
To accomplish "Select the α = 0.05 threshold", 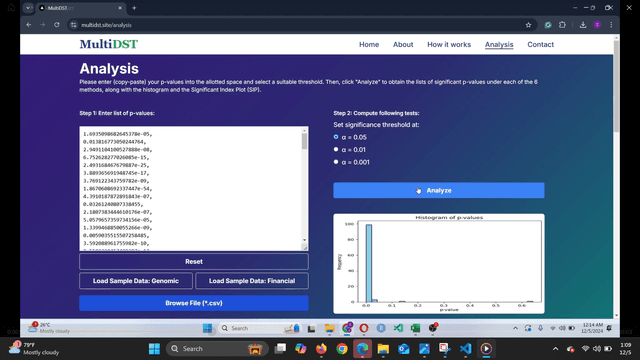I will coord(336,137).
